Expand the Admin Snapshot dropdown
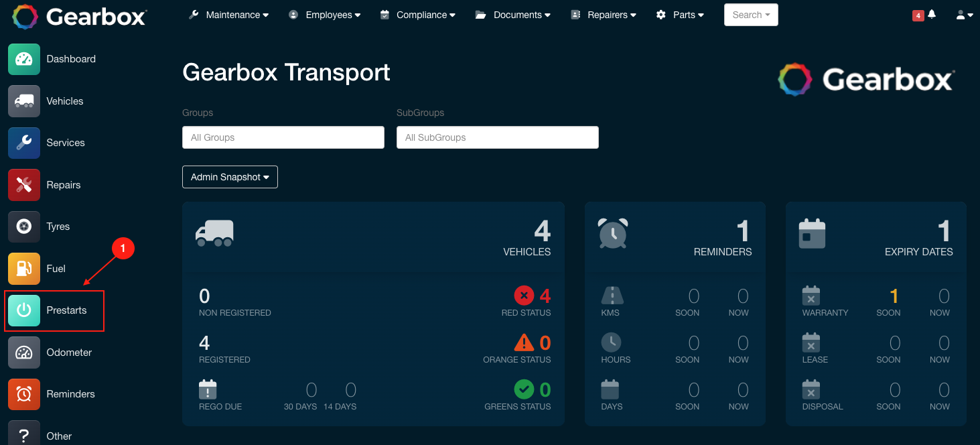980x445 pixels. coord(230,177)
